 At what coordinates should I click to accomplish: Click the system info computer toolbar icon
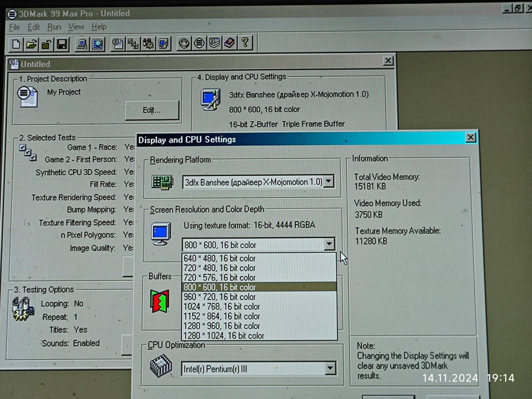pyautogui.click(x=82, y=44)
